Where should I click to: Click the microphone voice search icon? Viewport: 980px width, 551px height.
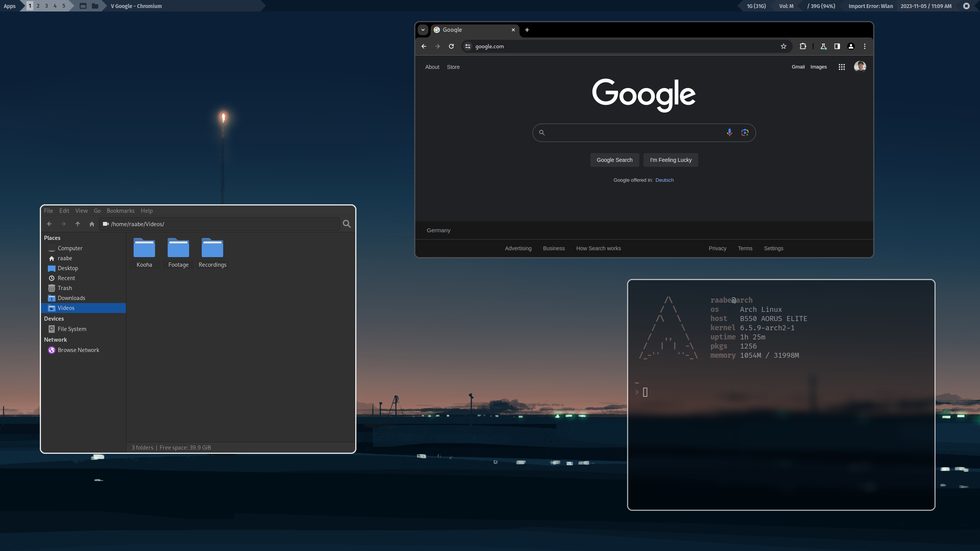[x=729, y=132]
